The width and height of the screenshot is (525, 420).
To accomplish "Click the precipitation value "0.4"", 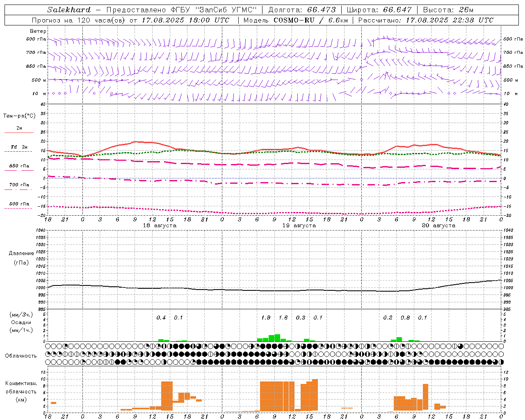I will point(161,318).
